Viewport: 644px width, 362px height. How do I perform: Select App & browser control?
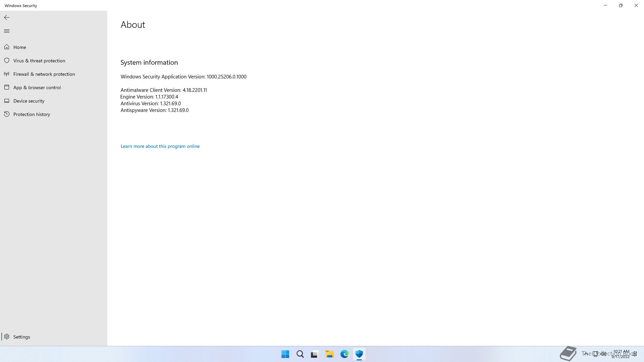[x=37, y=87]
